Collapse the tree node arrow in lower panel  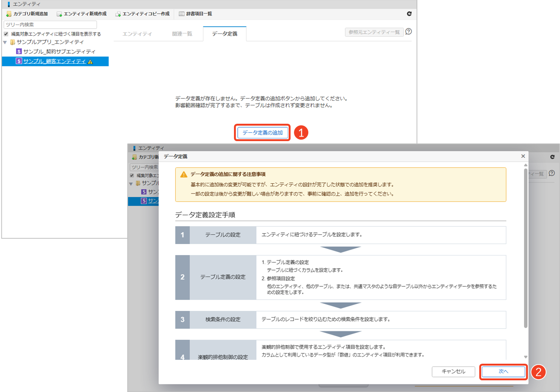tap(131, 184)
